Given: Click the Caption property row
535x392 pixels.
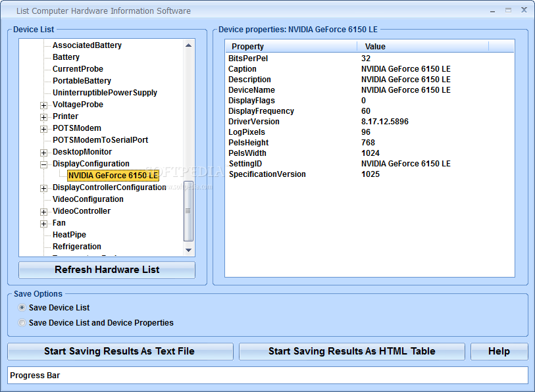Looking at the screenshot, I should 370,69.
